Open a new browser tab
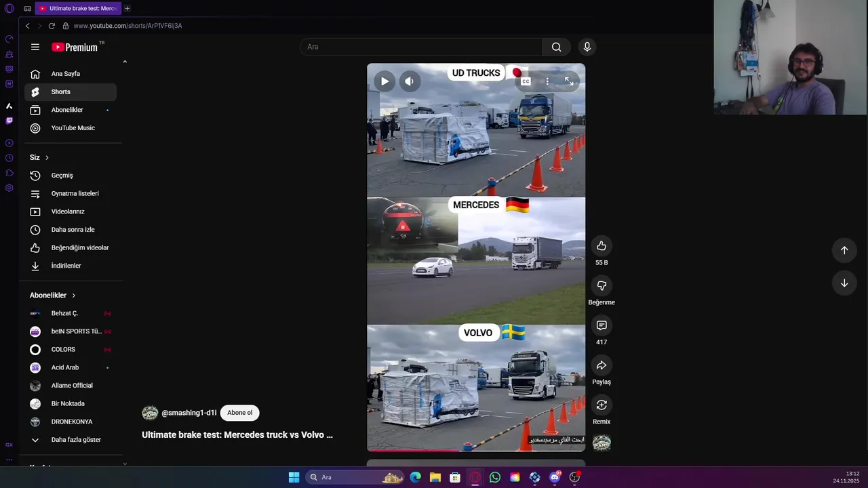868x488 pixels. click(127, 9)
